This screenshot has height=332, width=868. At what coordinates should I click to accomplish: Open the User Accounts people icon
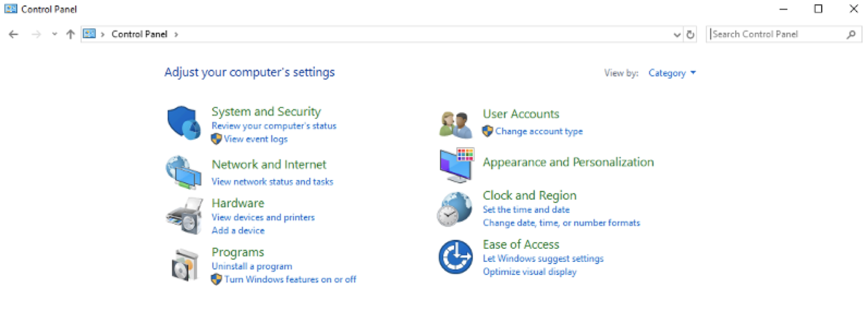pos(455,124)
